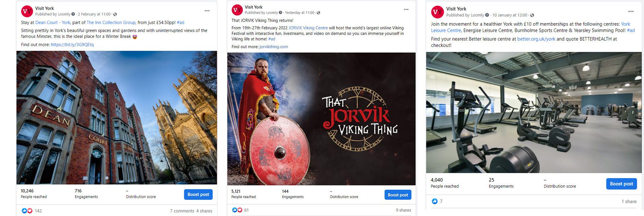
Task: Click Visit York avatar on JORVIK Viking post
Action: (x=237, y=10)
